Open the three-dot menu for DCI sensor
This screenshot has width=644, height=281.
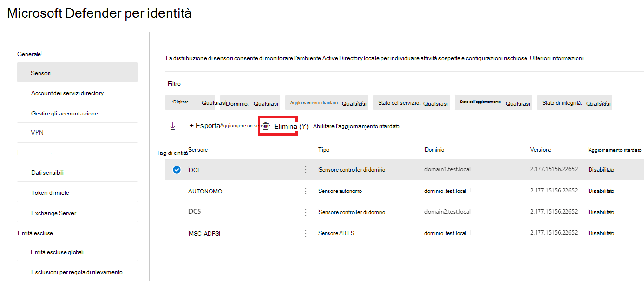[305, 170]
